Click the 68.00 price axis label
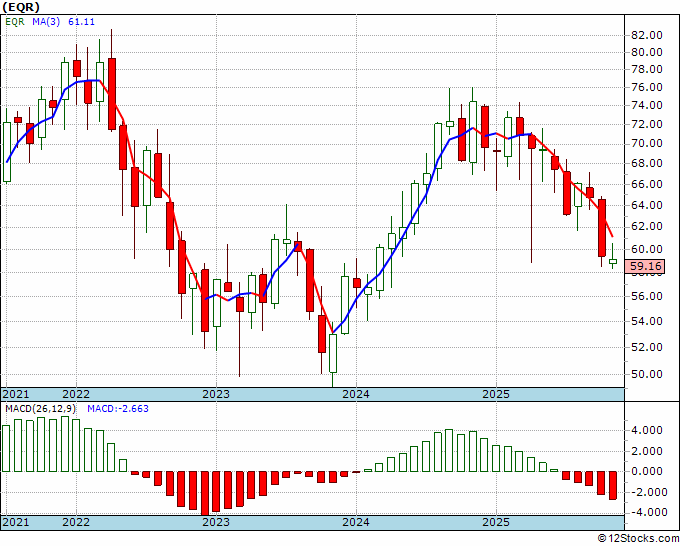 646,163
